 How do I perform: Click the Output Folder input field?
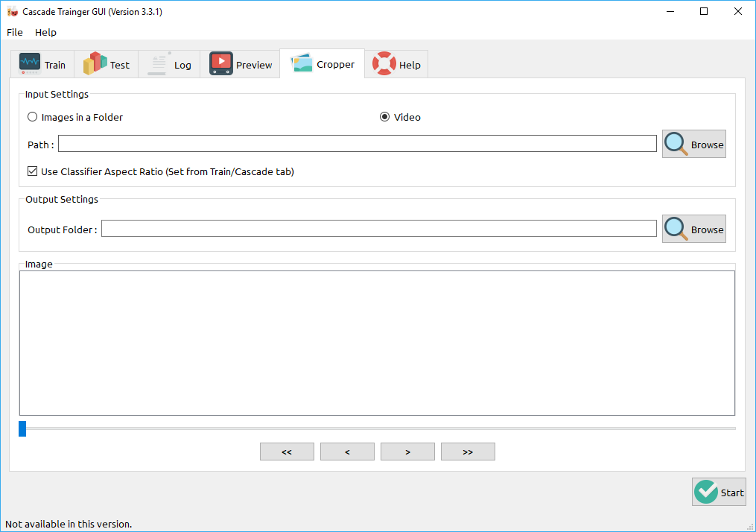379,229
